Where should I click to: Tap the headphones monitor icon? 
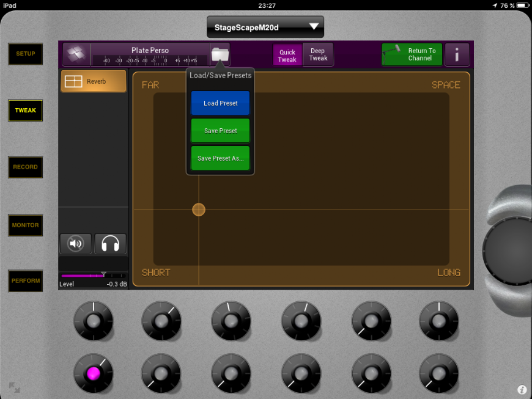(x=110, y=244)
